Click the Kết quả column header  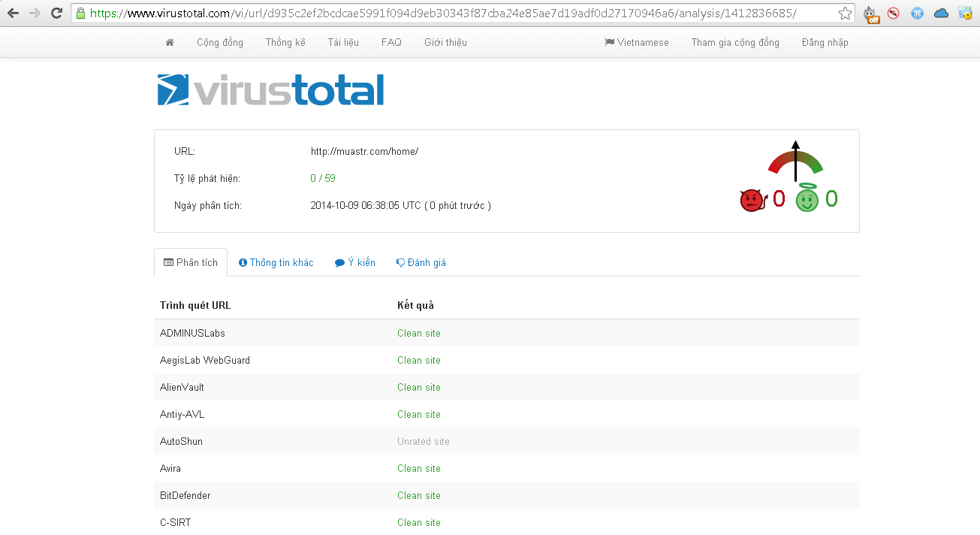pyautogui.click(x=415, y=305)
